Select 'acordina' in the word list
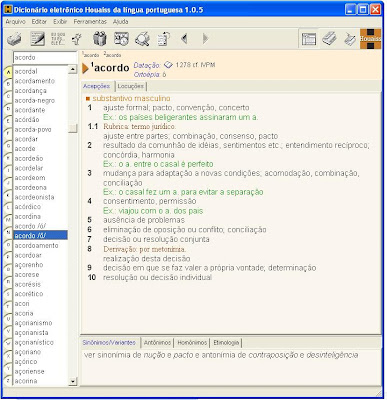This screenshot has height=400, width=387. [x=27, y=216]
